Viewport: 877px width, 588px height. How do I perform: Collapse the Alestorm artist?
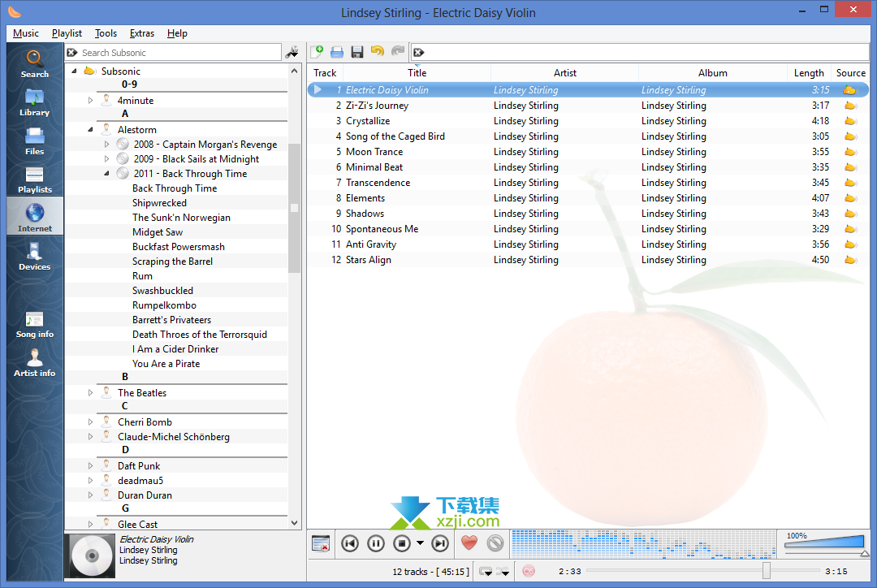[x=90, y=129]
